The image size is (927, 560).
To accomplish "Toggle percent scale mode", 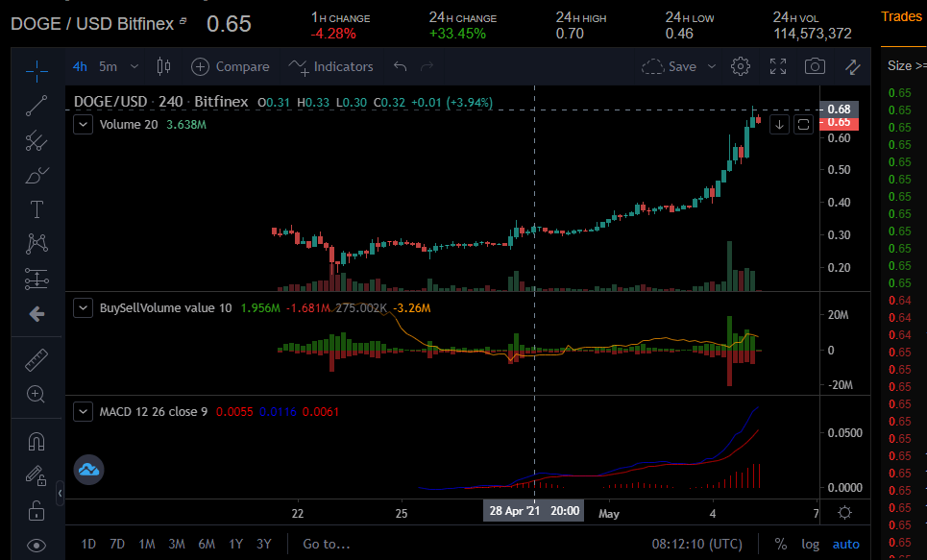I will pos(781,544).
